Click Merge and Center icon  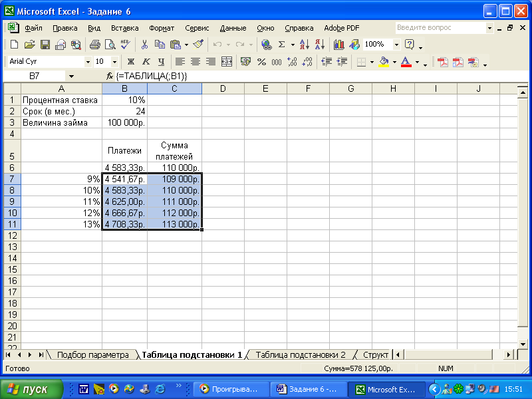tap(226, 62)
